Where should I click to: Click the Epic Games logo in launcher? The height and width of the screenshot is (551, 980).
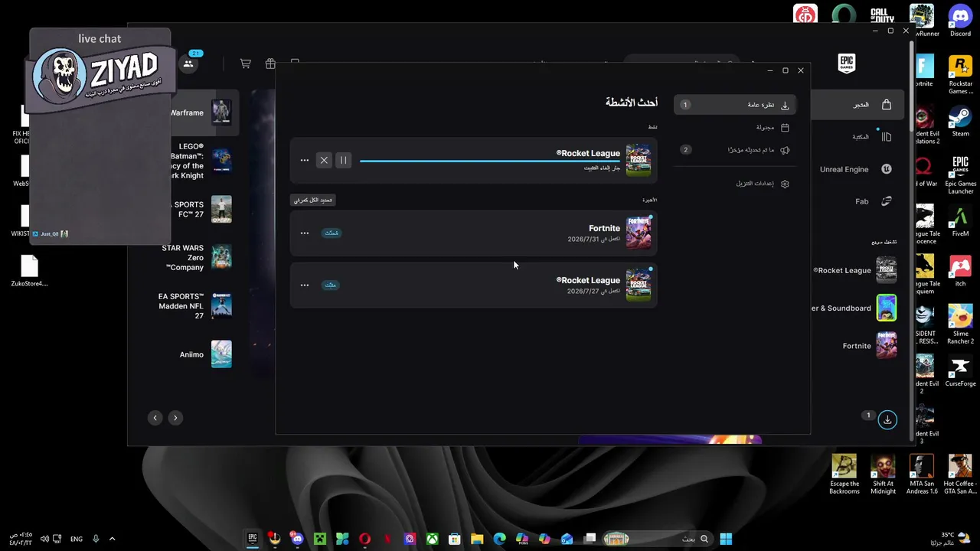846,64
